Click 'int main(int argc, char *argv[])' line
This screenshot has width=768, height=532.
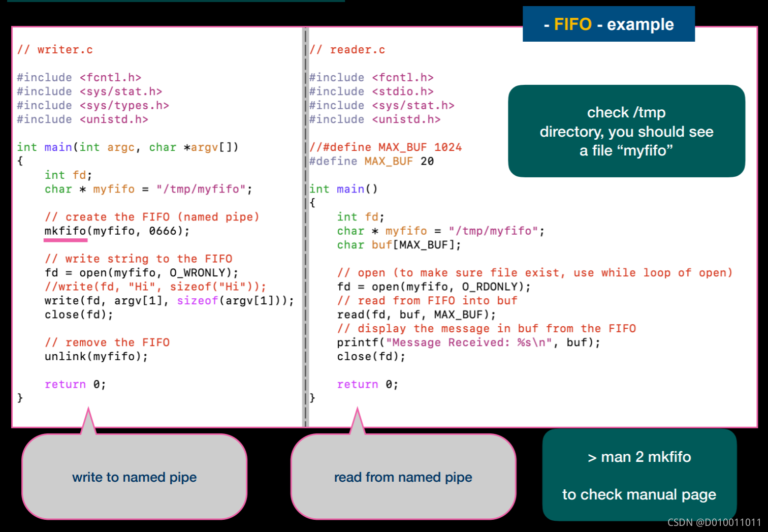click(x=127, y=147)
